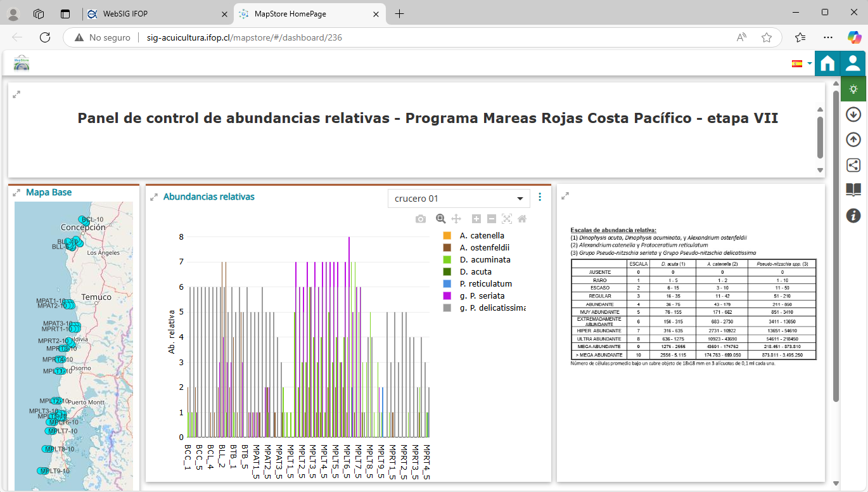
Task: Reset chart axes with the home icon
Action: click(x=521, y=219)
